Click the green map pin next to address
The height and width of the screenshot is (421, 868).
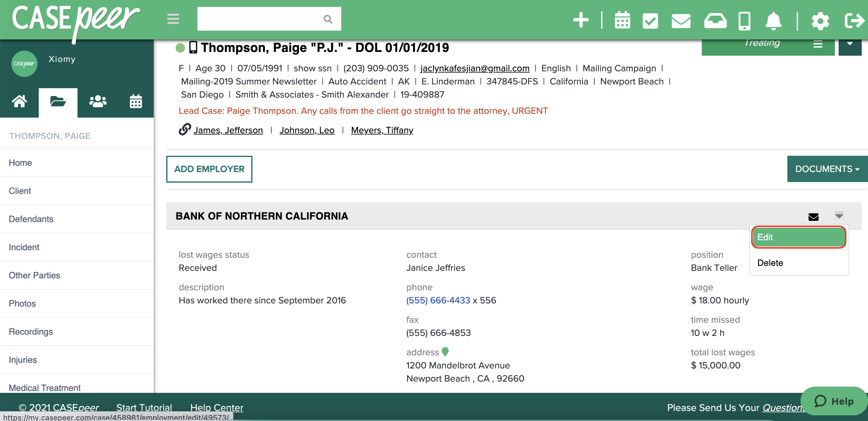click(446, 352)
